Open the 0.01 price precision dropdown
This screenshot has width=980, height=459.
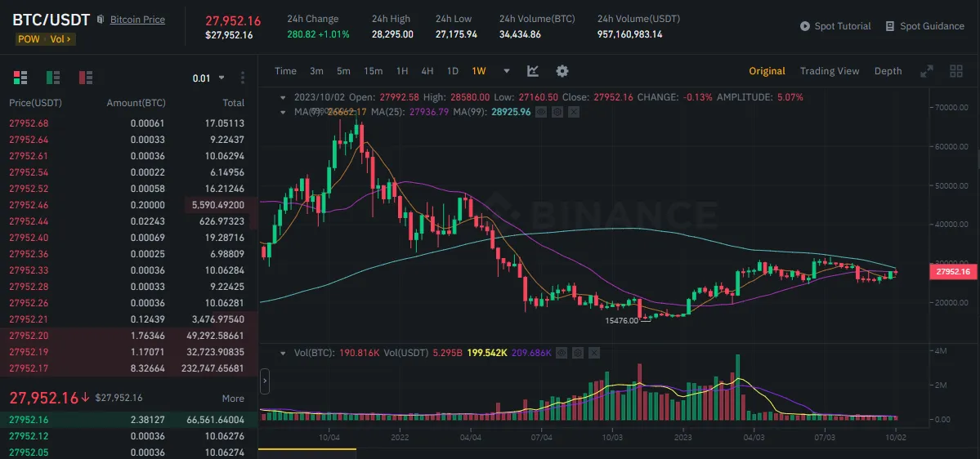208,78
